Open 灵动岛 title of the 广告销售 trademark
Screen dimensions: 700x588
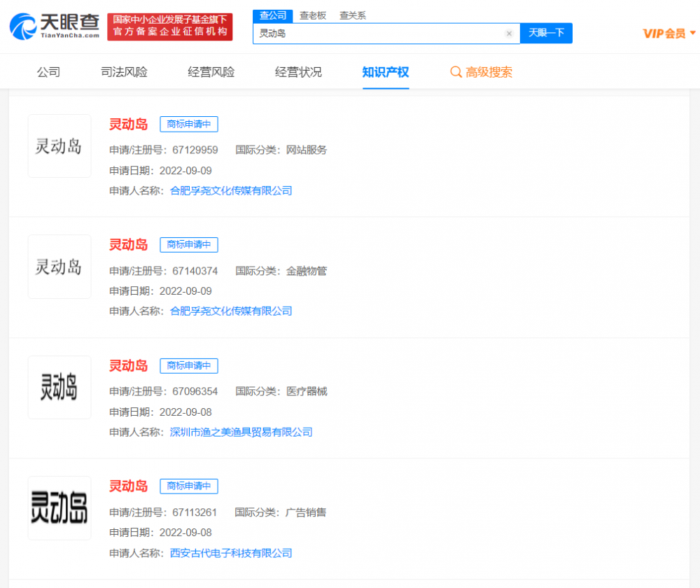click(x=129, y=486)
